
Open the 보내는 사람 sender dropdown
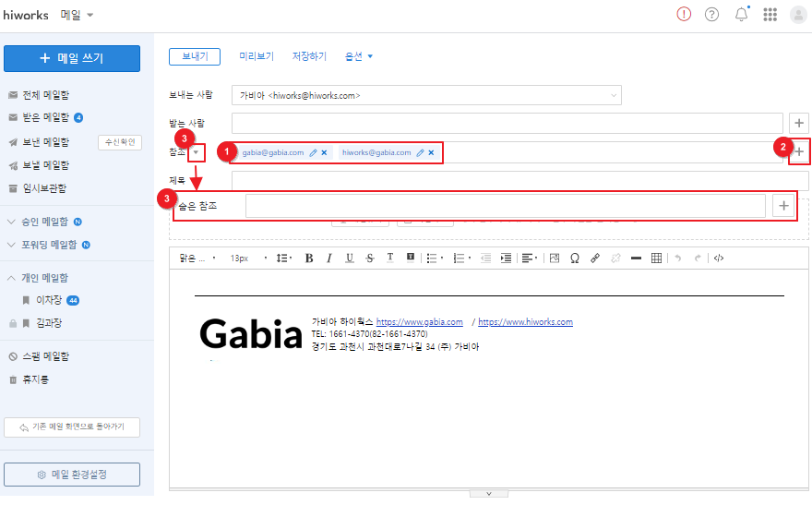[x=613, y=95]
